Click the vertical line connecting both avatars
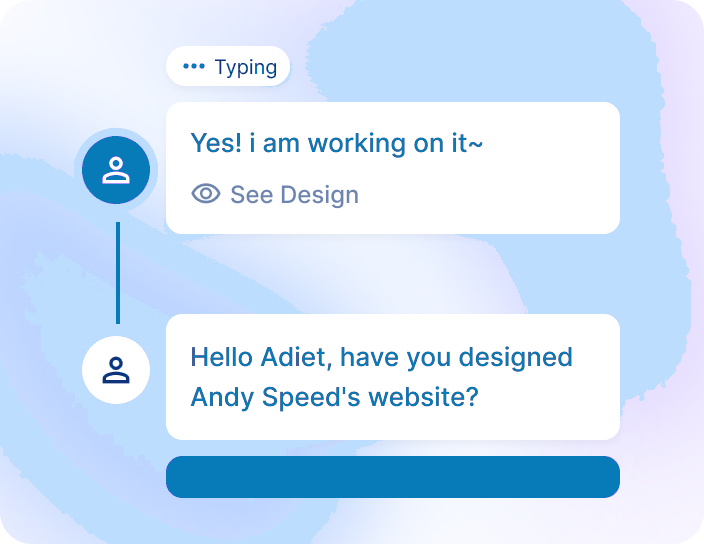The image size is (704, 544). [117, 272]
